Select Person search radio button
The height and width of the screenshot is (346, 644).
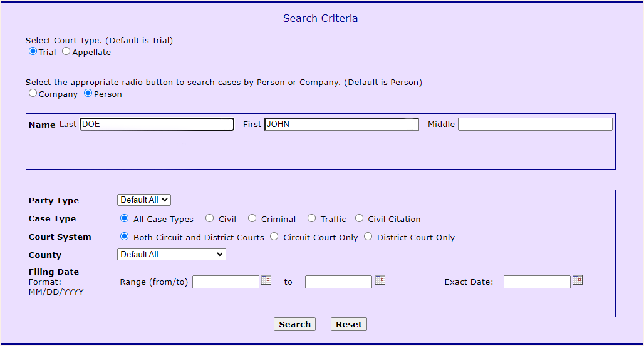click(x=88, y=94)
